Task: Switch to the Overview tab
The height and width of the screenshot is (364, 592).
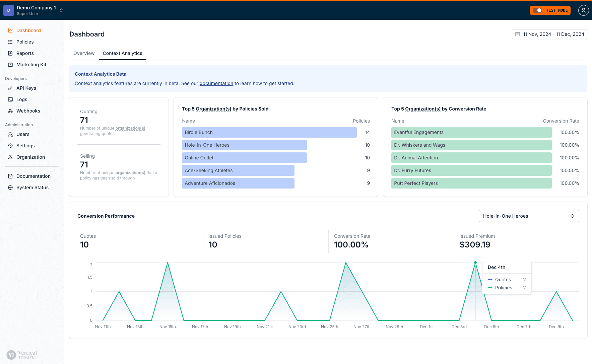Action: (84, 53)
